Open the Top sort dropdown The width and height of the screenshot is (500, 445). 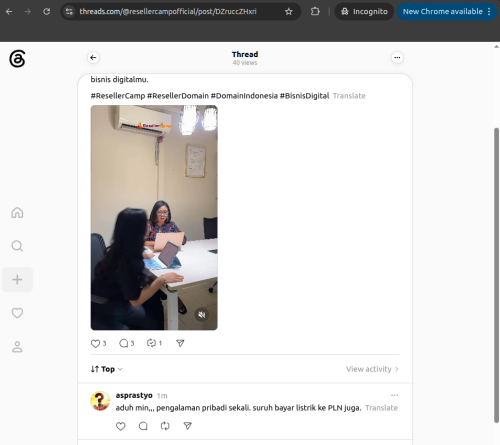[106, 369]
